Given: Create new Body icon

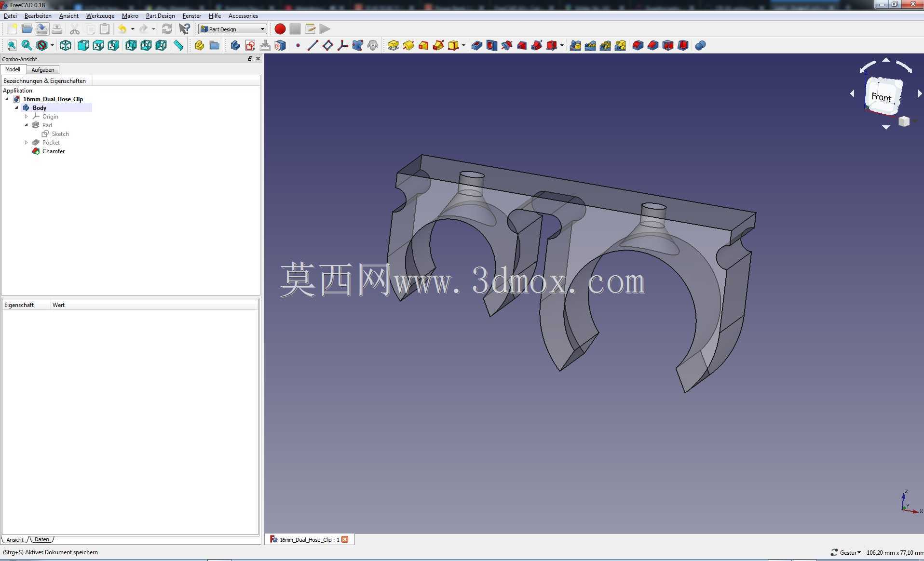Looking at the screenshot, I should [x=235, y=45].
